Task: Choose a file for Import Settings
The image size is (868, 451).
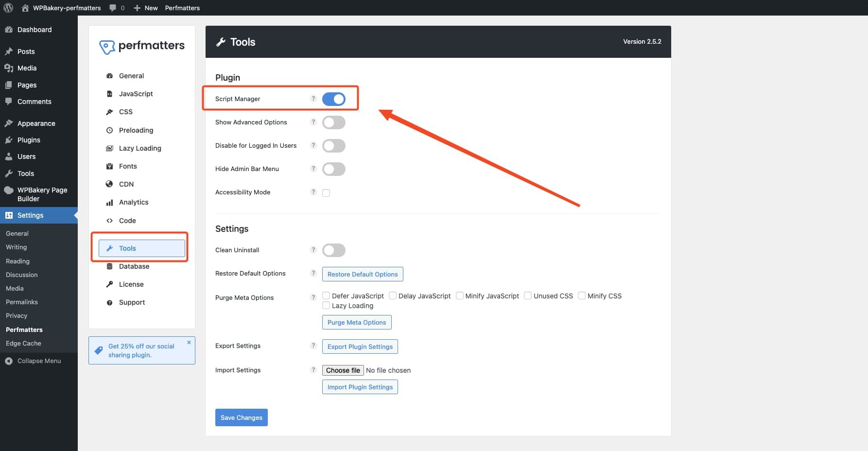Action: [343, 370]
